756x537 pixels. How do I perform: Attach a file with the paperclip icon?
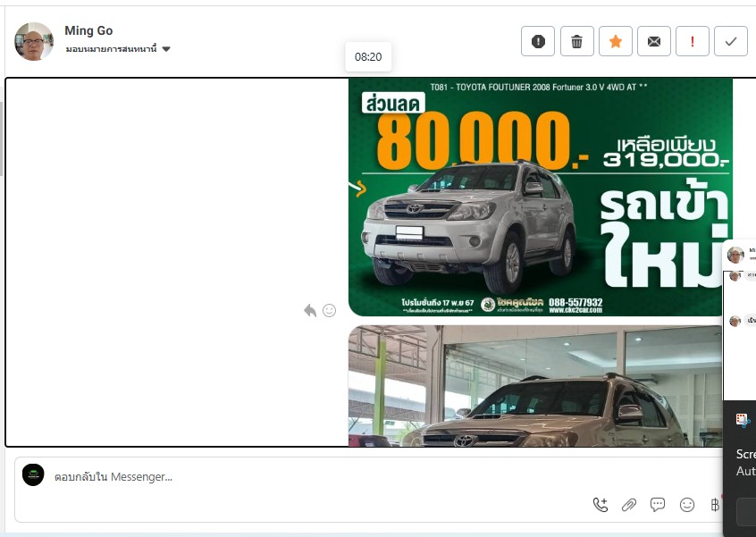(629, 505)
